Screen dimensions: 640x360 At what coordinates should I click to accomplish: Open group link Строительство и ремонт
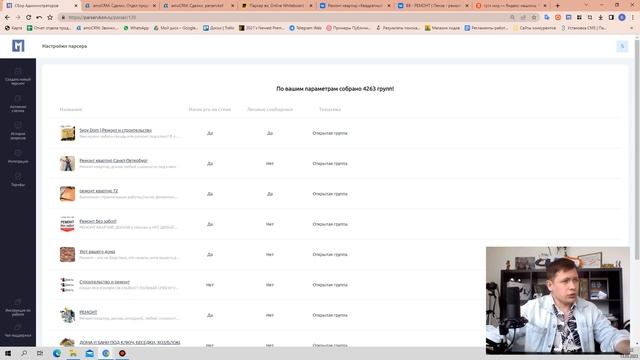tap(104, 282)
